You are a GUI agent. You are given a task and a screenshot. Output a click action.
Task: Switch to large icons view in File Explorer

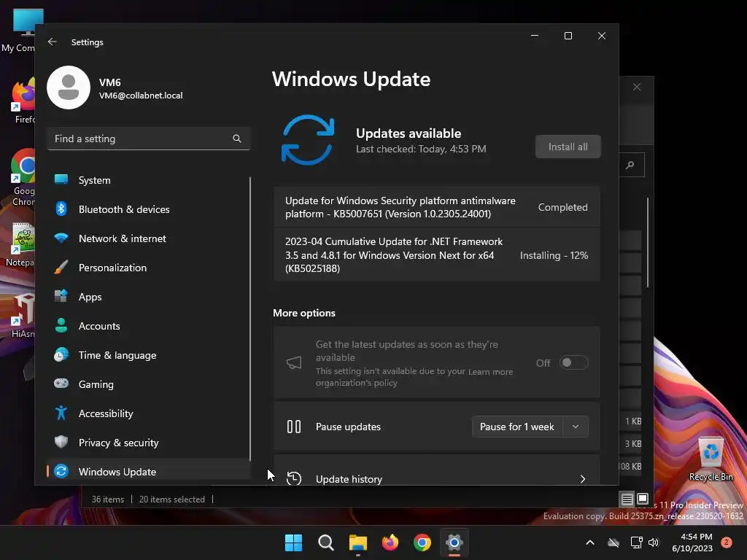coord(642,499)
